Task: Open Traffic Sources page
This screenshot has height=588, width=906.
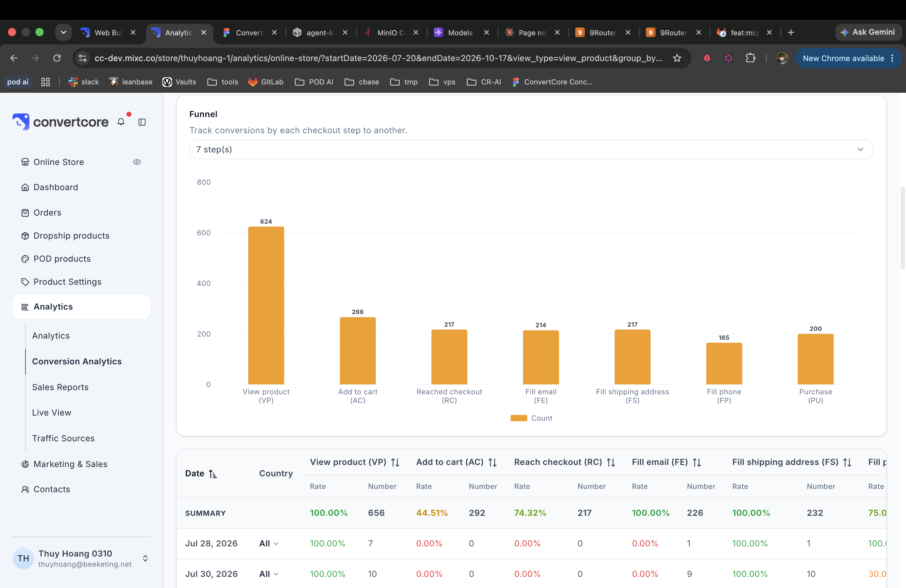Action: (63, 438)
